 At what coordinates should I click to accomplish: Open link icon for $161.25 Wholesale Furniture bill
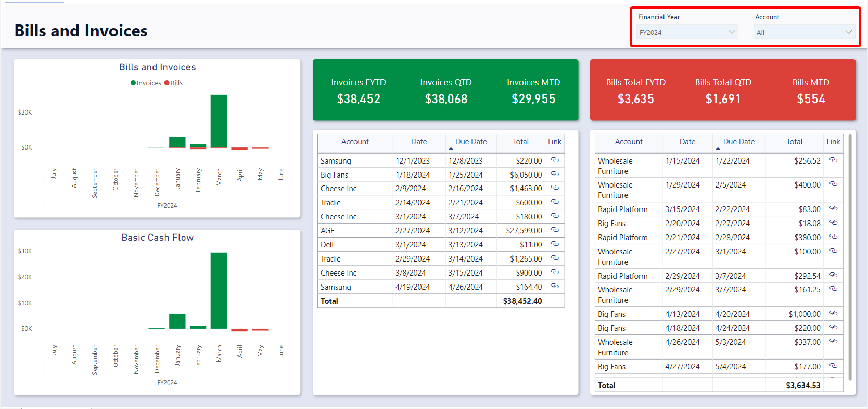coord(833,289)
